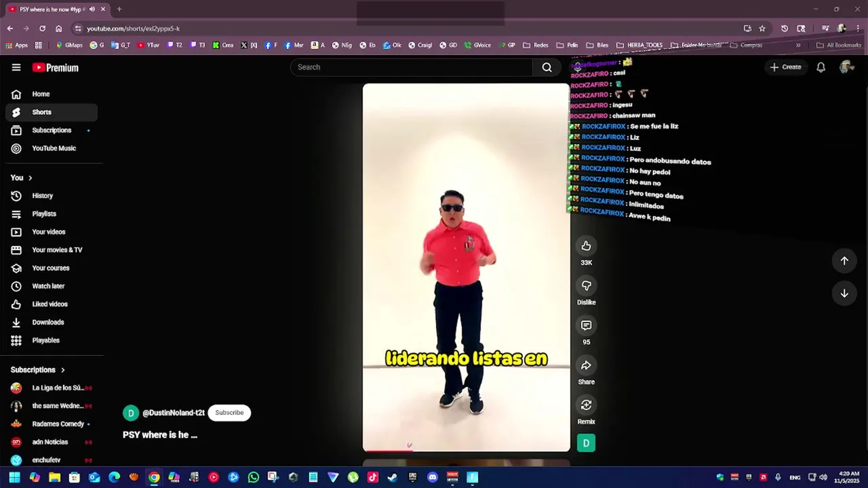Seek using the Short's red progress bar

point(467,450)
